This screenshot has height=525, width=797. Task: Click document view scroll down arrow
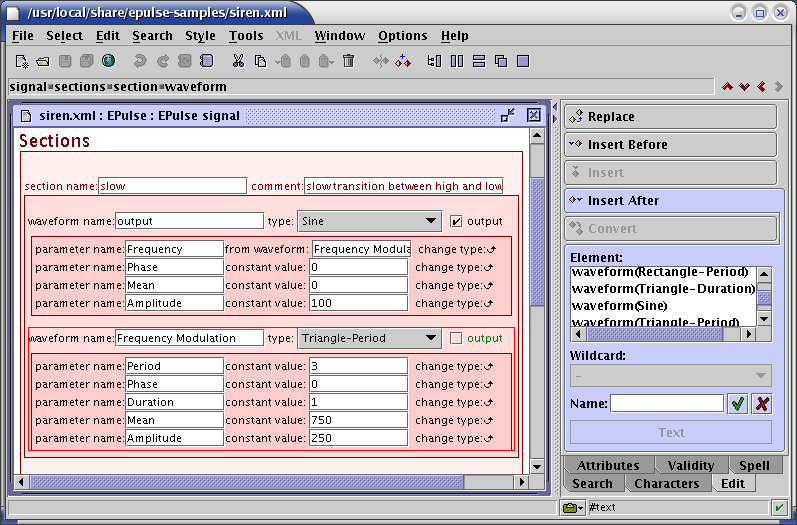pos(537,466)
